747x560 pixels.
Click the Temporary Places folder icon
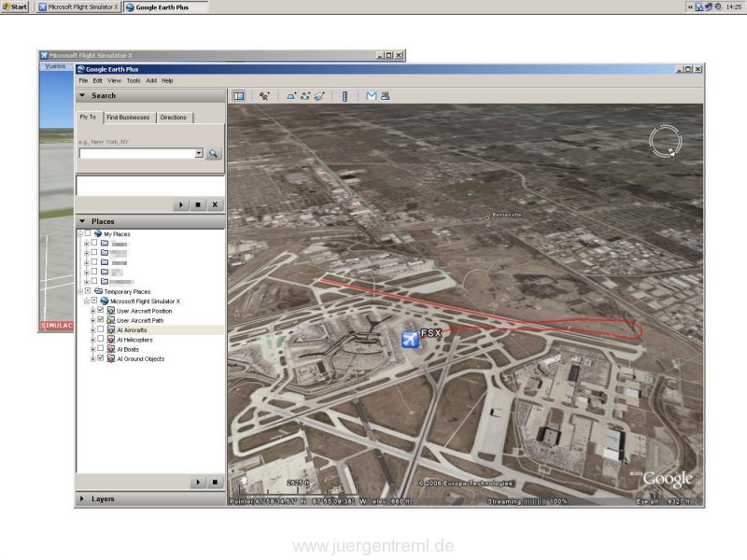click(98, 291)
